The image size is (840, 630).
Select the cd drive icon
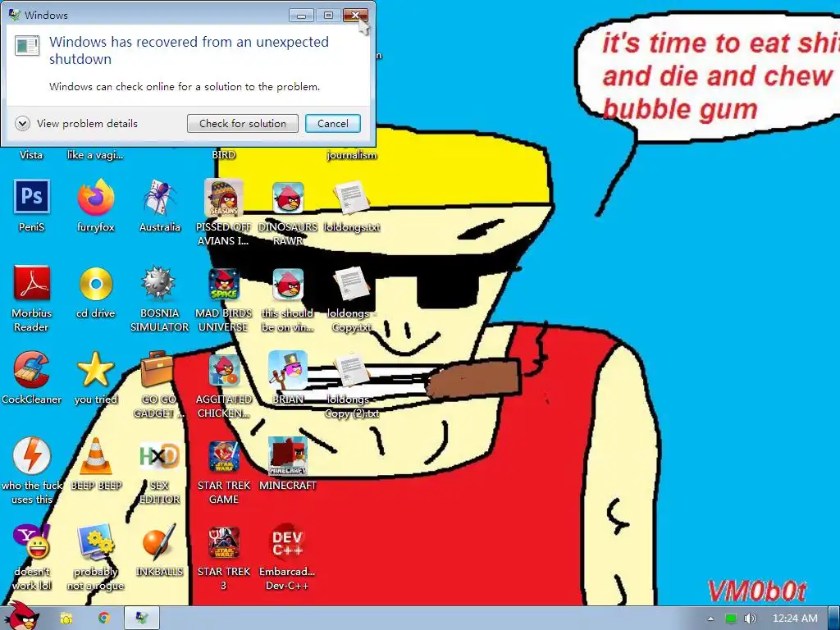click(95, 283)
